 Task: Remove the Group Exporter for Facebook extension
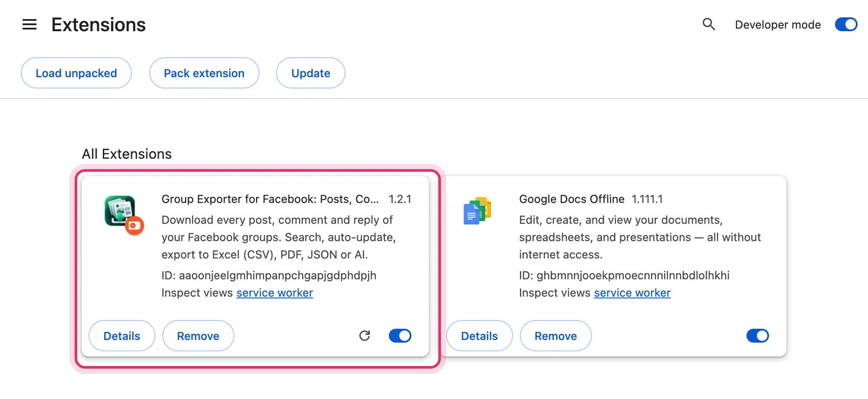point(198,336)
